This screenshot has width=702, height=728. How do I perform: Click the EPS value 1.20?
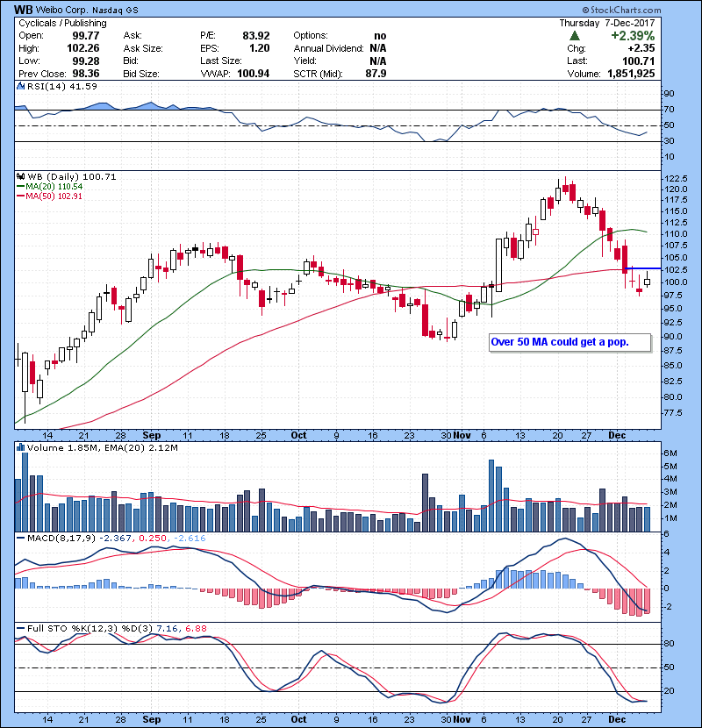coord(259,48)
